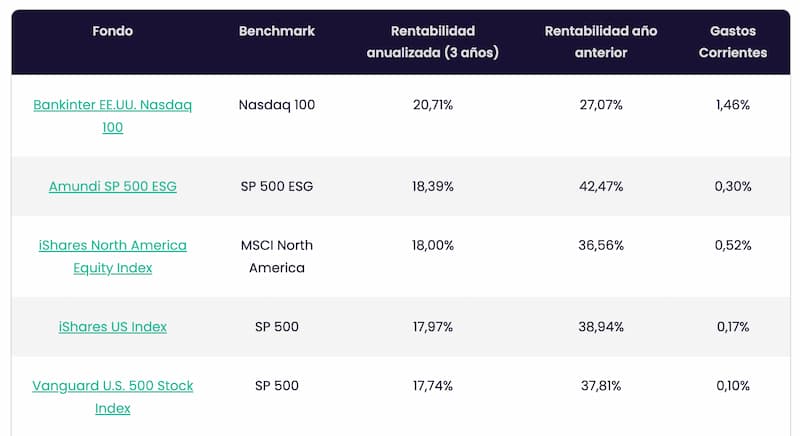800x436 pixels.
Task: Click the Rentabilidad año anterior header
Action: 600,42
